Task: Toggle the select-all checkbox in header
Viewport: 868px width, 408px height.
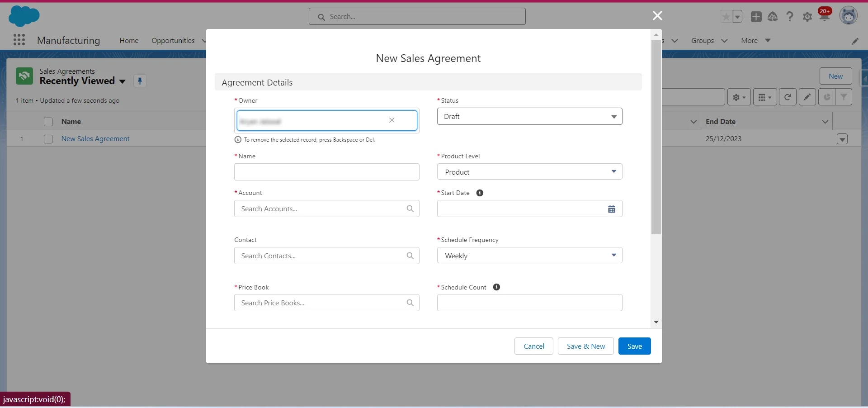Action: (x=48, y=122)
